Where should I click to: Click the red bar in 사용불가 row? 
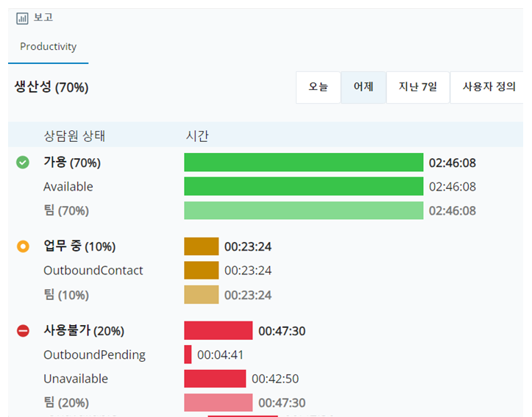point(219,330)
